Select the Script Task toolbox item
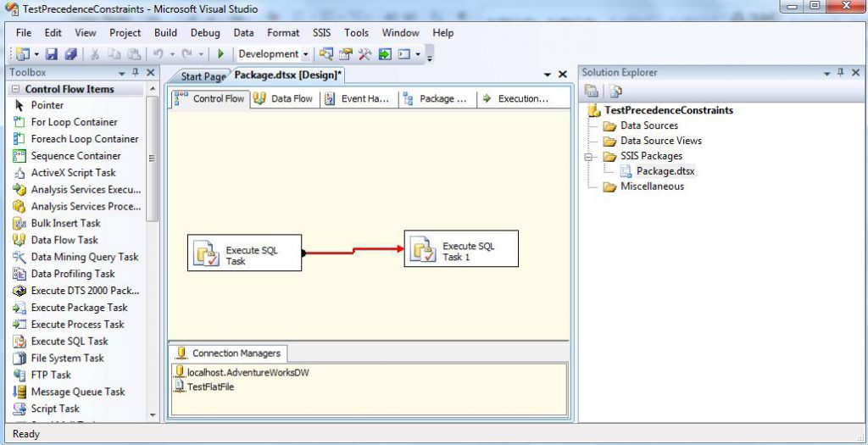The height and width of the screenshot is (445, 868). pos(55,409)
